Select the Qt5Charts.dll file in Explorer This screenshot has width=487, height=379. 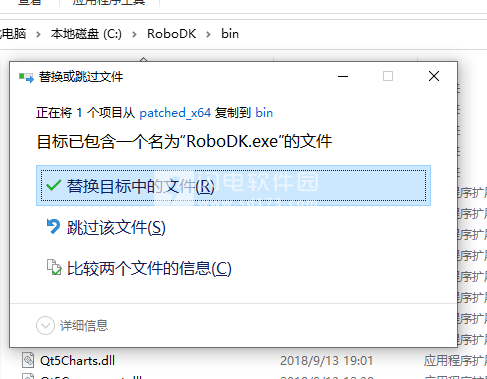click(77, 361)
